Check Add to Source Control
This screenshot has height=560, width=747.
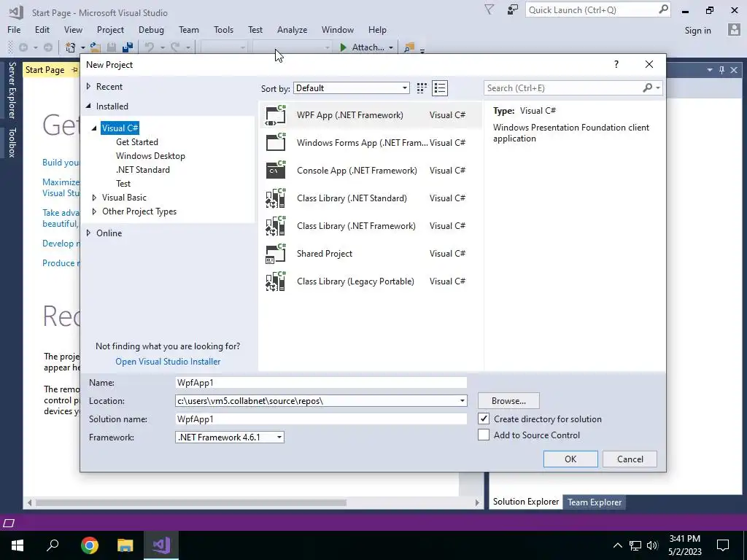pyautogui.click(x=484, y=435)
